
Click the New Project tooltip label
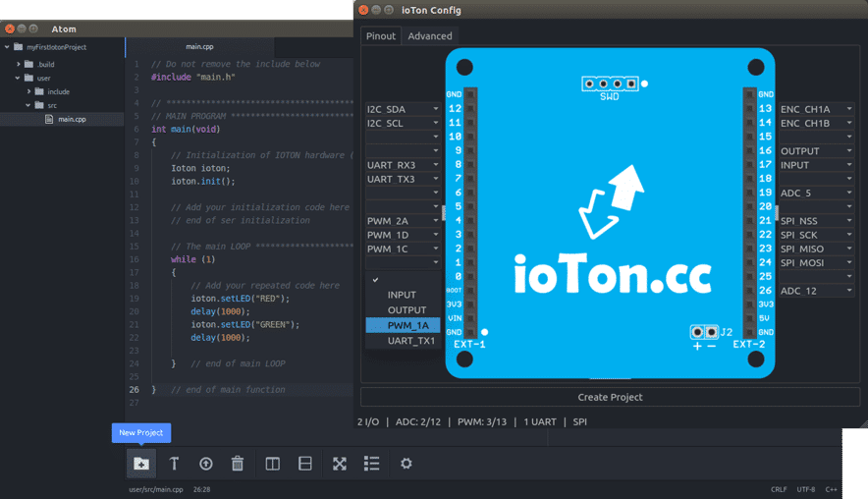(x=141, y=432)
